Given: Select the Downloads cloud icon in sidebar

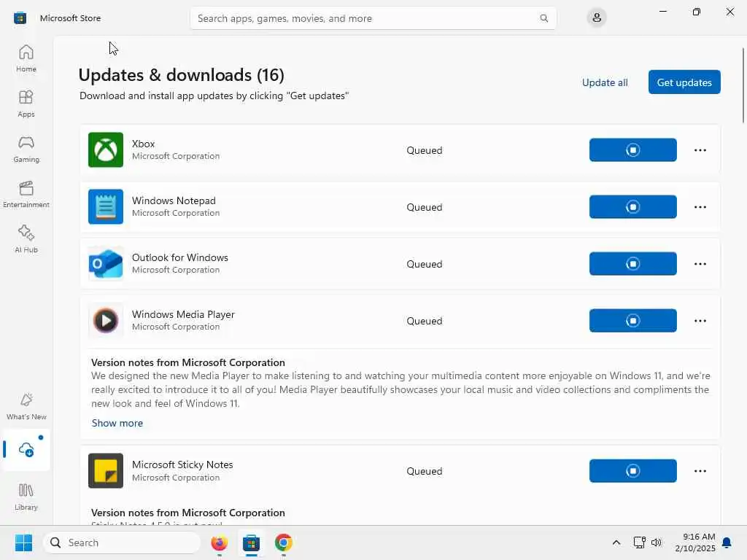Looking at the screenshot, I should (x=26, y=449).
